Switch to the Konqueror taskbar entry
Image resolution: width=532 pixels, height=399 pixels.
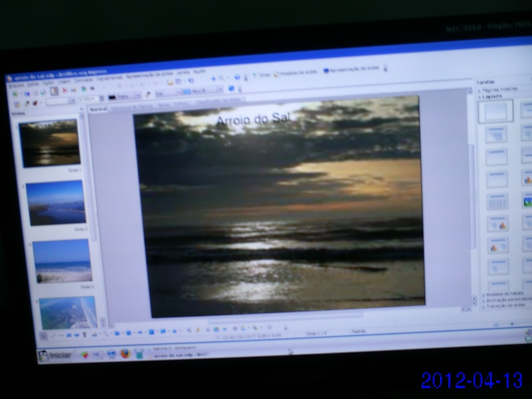[173, 348]
